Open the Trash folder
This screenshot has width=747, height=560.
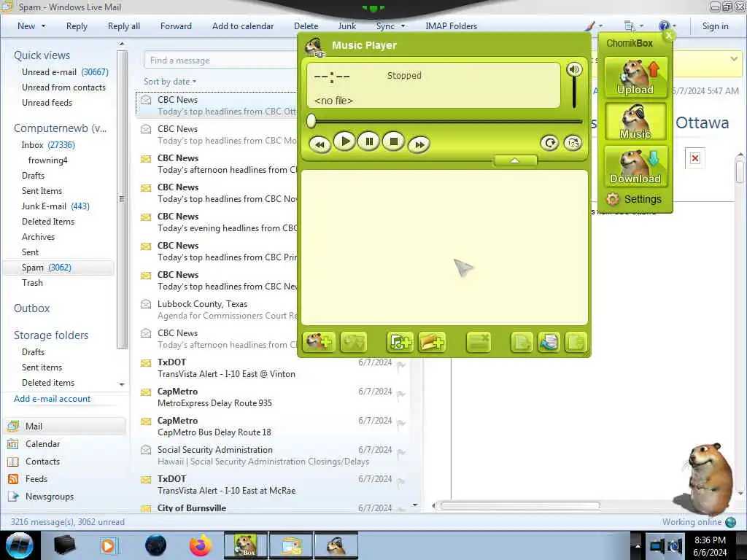[x=32, y=283]
